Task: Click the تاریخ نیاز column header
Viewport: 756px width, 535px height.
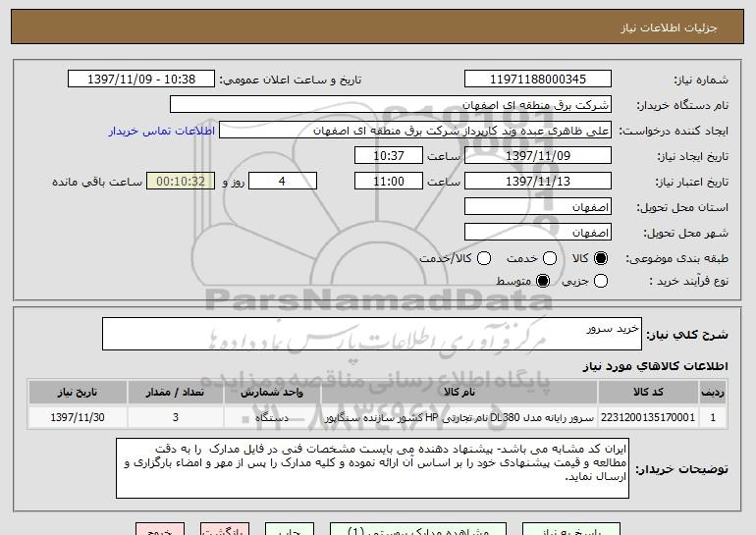Action: click(78, 393)
